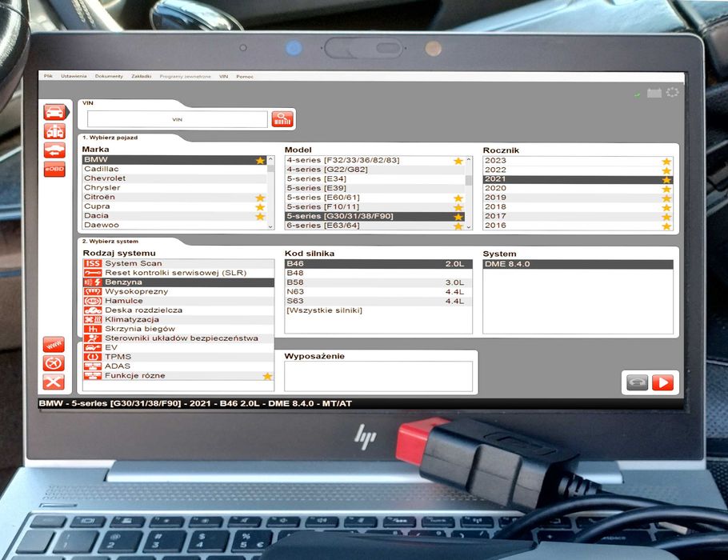Toggle favorite star for Cupra
Screen dimensions: 728x560
point(261,207)
